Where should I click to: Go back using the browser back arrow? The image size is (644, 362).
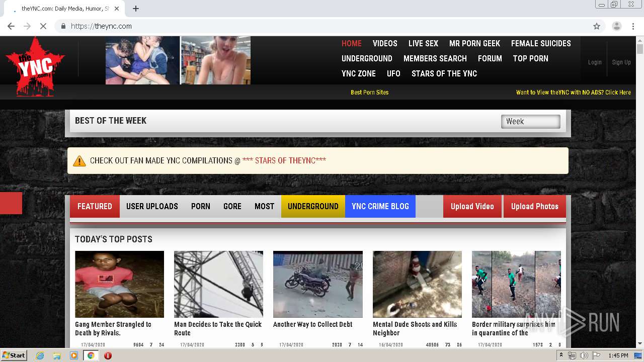coord(11,26)
